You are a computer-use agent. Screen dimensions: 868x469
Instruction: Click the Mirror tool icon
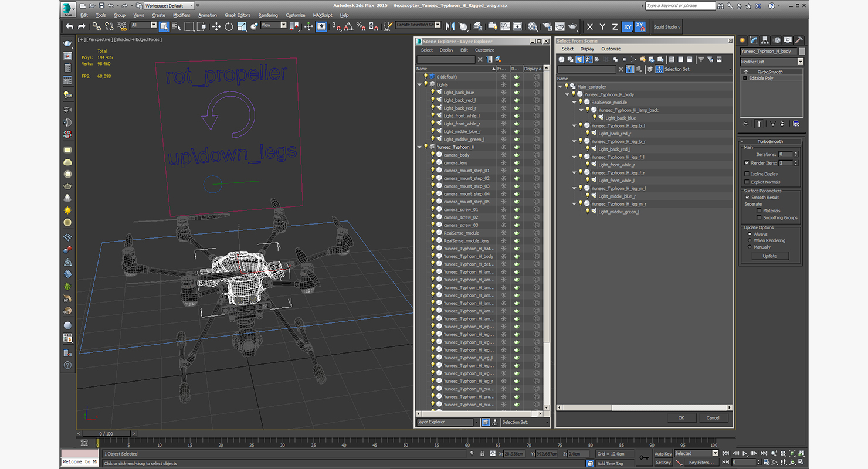pos(450,26)
